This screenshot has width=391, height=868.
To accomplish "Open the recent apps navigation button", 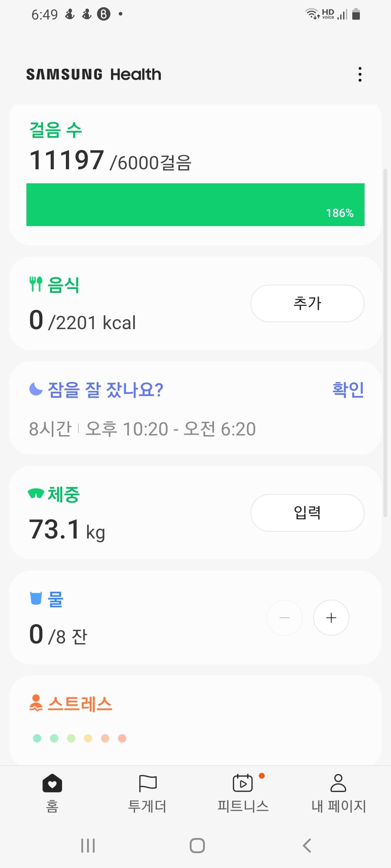I will pos(88,846).
